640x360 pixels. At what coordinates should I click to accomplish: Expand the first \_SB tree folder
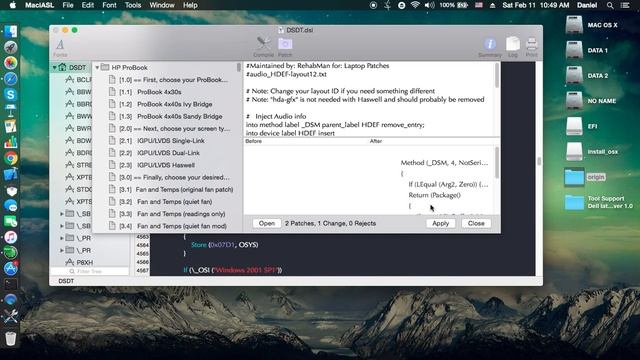tap(62, 213)
